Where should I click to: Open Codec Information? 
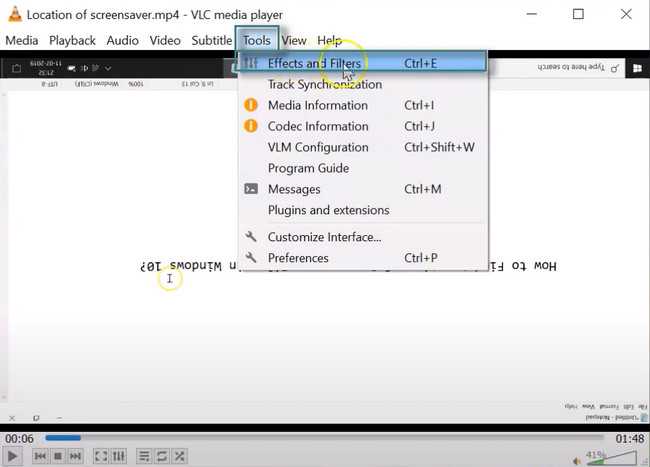[x=363, y=126]
